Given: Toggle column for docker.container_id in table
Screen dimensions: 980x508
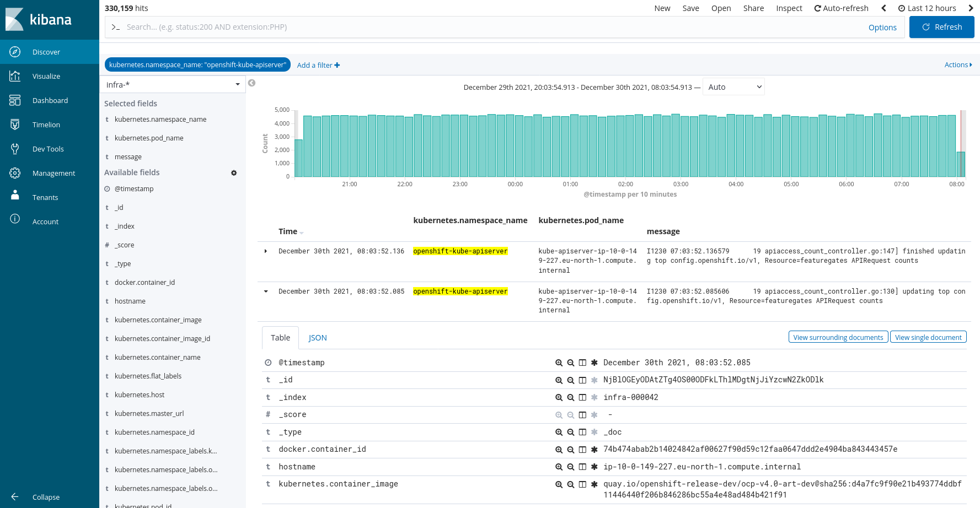Looking at the screenshot, I should 582,450.
